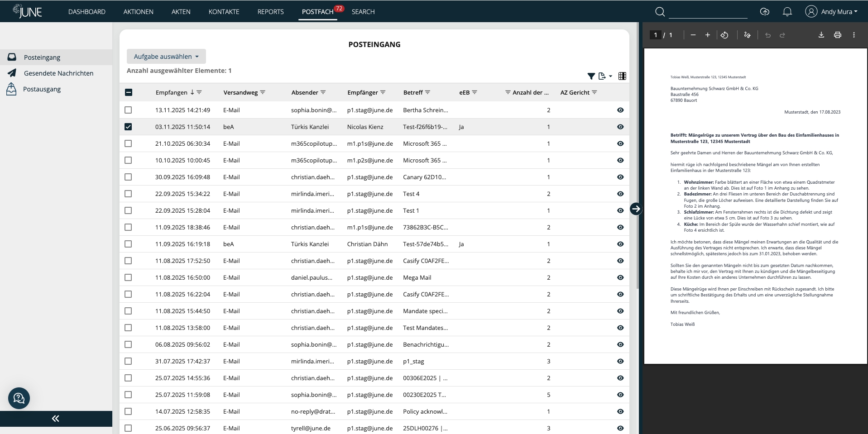Open the column grid layout icon
Image resolution: width=868 pixels, height=434 pixels.
[622, 76]
